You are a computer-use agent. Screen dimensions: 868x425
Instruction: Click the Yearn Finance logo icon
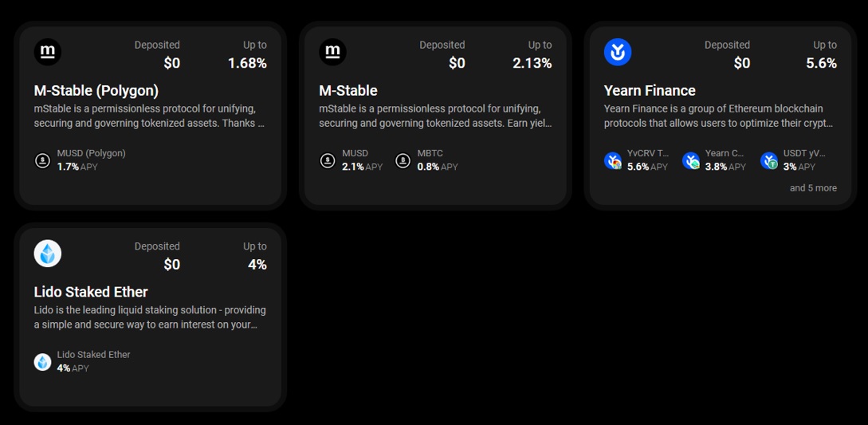pos(618,52)
